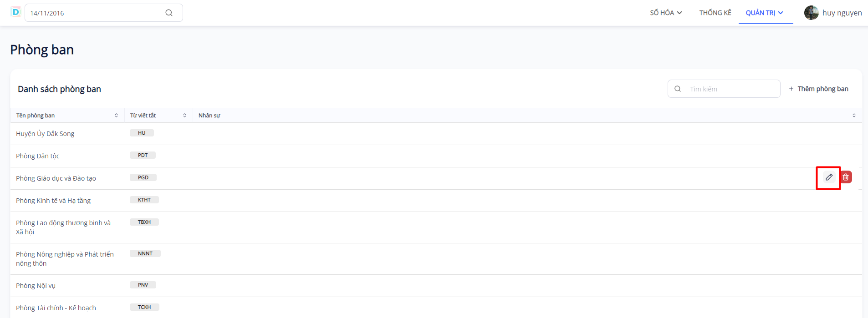
Task: Click the PDT abbreviation tag
Action: [x=143, y=155]
